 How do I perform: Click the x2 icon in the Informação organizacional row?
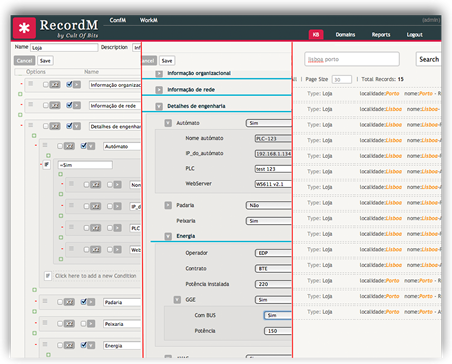point(55,85)
